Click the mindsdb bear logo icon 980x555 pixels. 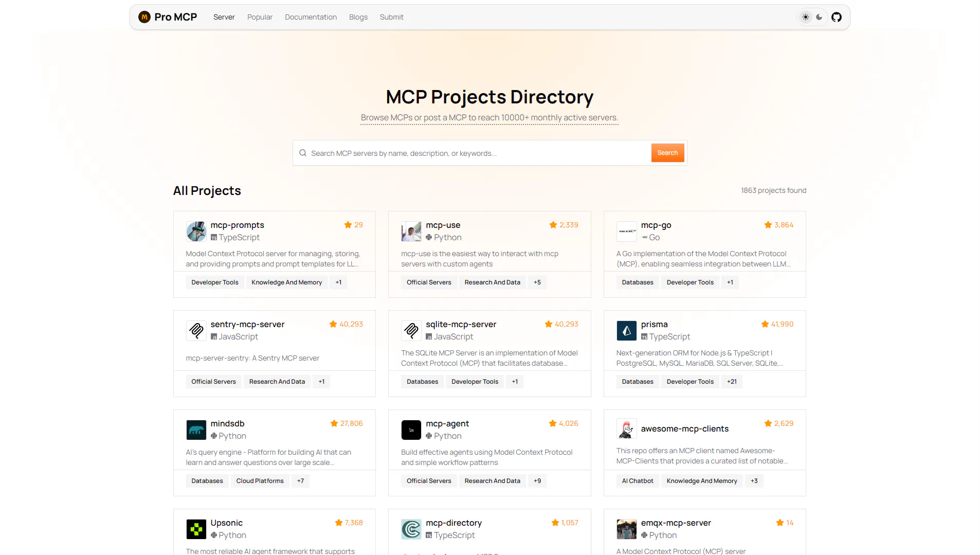click(x=196, y=430)
